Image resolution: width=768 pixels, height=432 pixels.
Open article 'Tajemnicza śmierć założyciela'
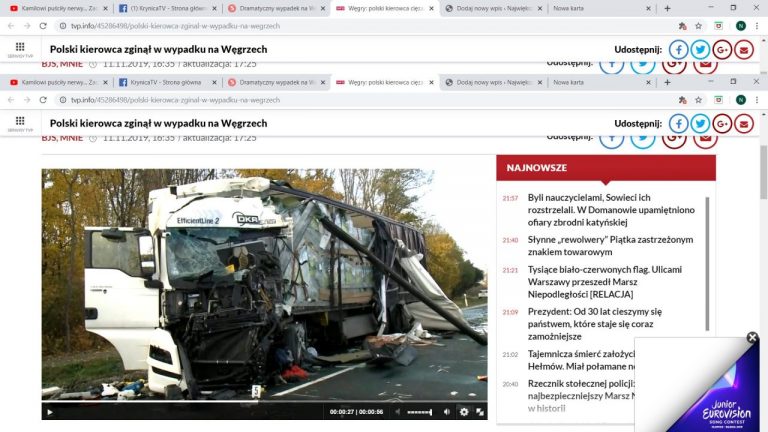(581, 360)
